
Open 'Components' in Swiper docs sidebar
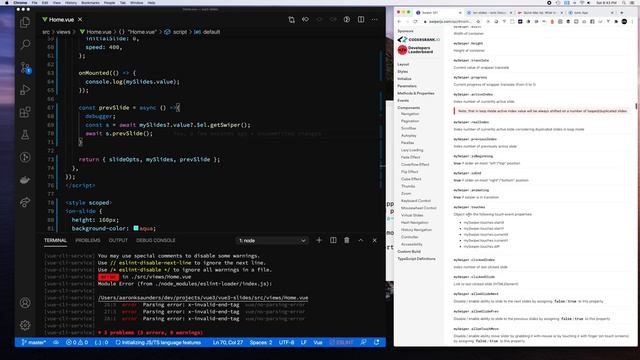[x=409, y=108]
